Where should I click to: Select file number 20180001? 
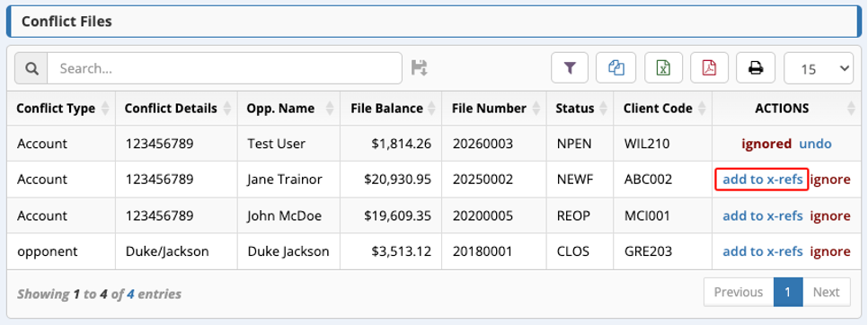coord(483,251)
